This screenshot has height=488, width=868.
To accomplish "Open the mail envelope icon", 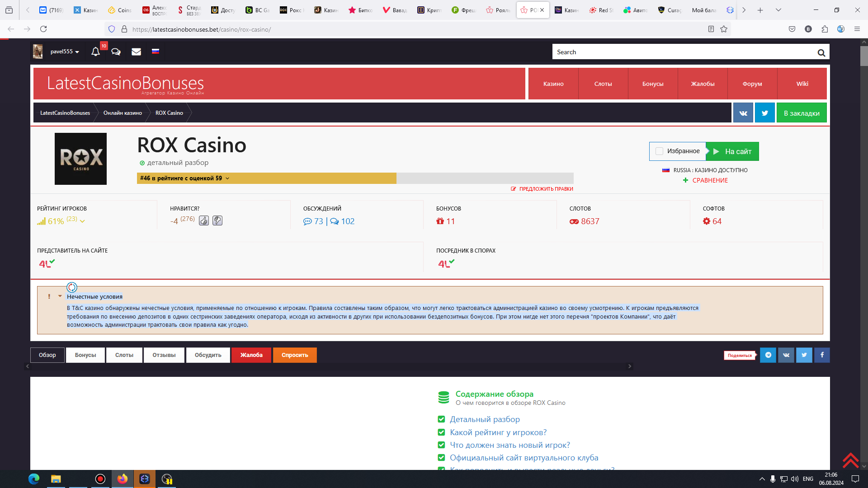I will [136, 52].
